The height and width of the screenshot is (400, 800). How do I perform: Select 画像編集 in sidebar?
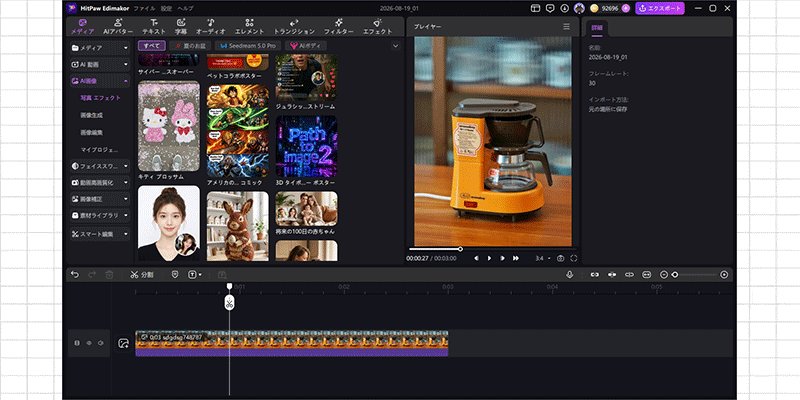pyautogui.click(x=91, y=132)
